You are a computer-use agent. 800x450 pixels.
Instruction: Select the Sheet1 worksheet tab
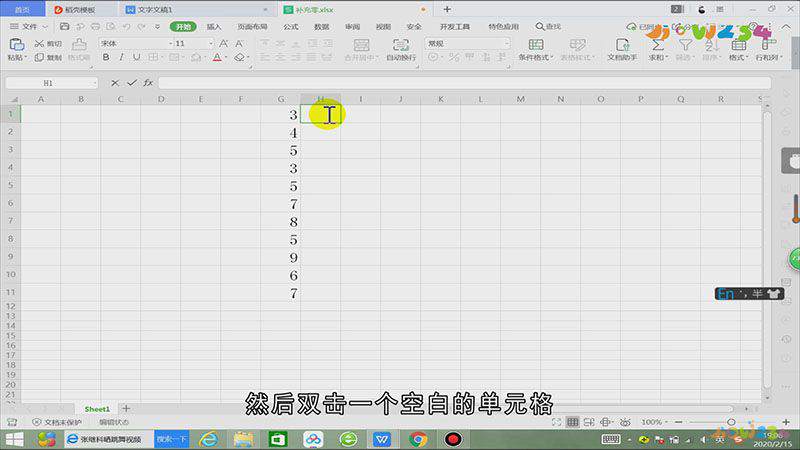tap(97, 409)
